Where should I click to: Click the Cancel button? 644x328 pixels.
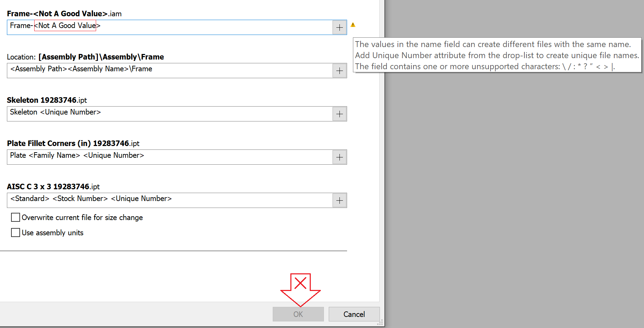click(354, 314)
